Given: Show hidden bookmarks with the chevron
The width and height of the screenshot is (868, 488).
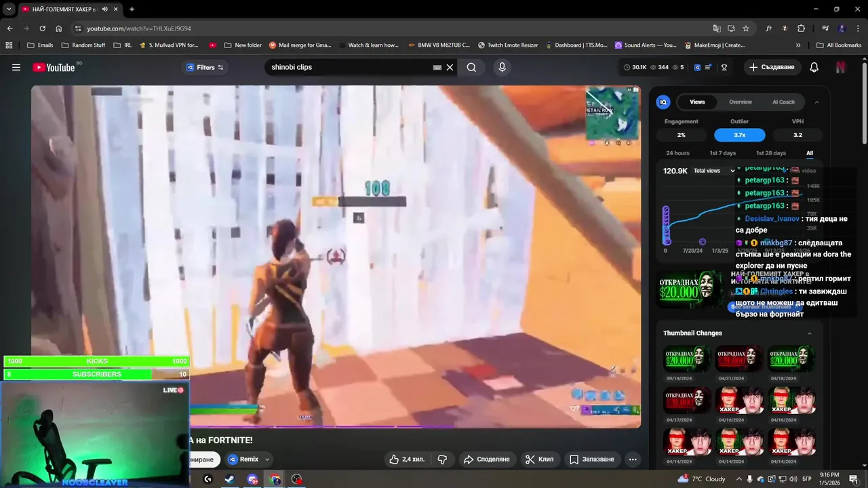Looking at the screenshot, I should 798,45.
